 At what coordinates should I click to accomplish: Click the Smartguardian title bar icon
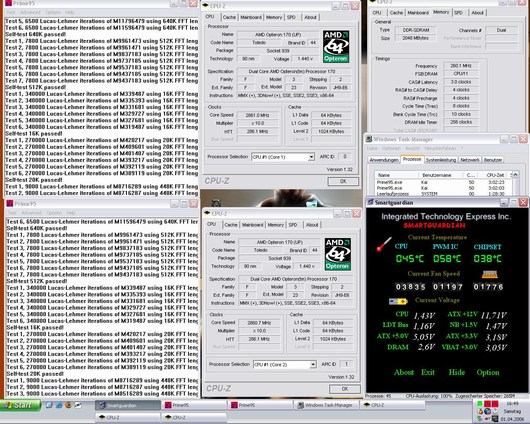(x=370, y=202)
